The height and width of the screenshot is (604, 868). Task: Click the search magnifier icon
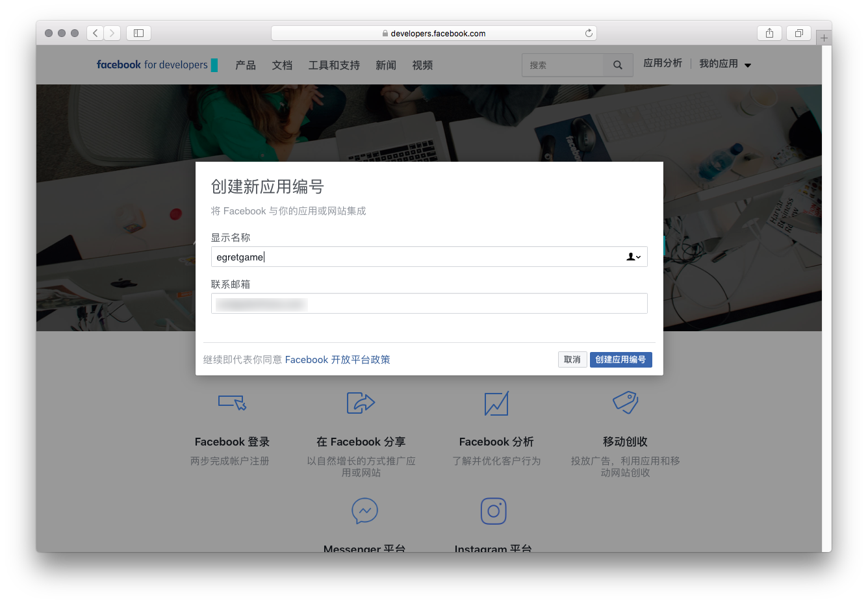click(x=618, y=65)
